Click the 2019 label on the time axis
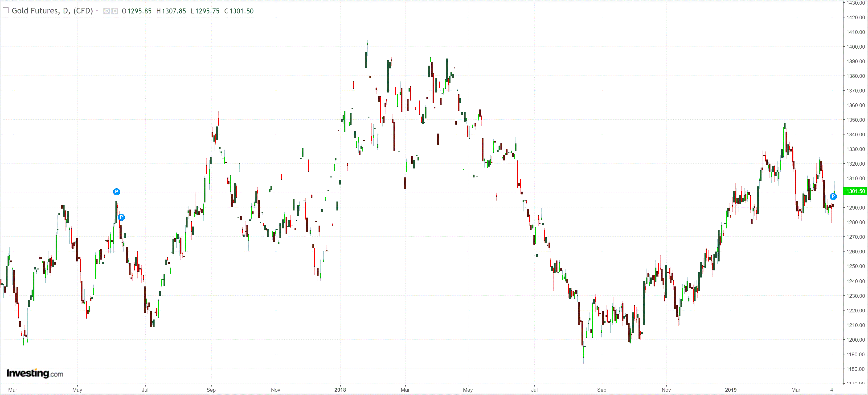The image size is (868, 395). tap(731, 390)
